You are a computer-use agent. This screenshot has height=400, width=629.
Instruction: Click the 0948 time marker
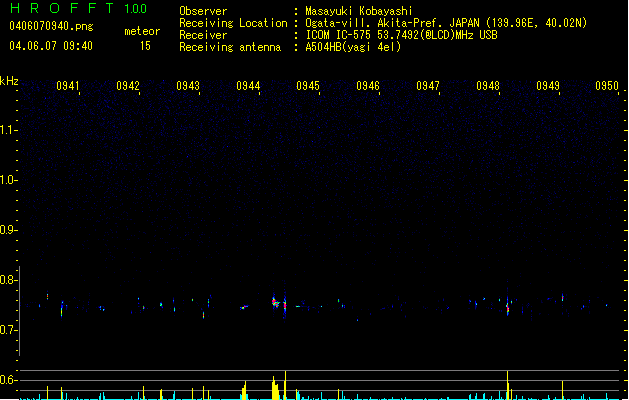(488, 86)
